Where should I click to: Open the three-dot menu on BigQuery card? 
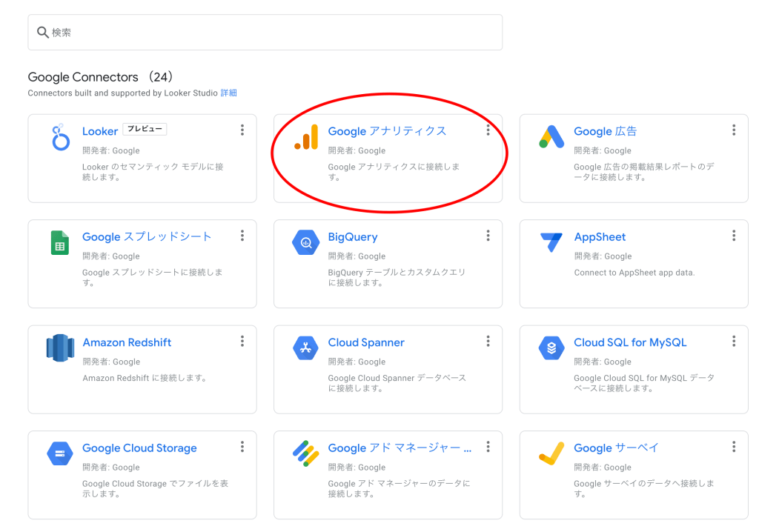coord(488,236)
